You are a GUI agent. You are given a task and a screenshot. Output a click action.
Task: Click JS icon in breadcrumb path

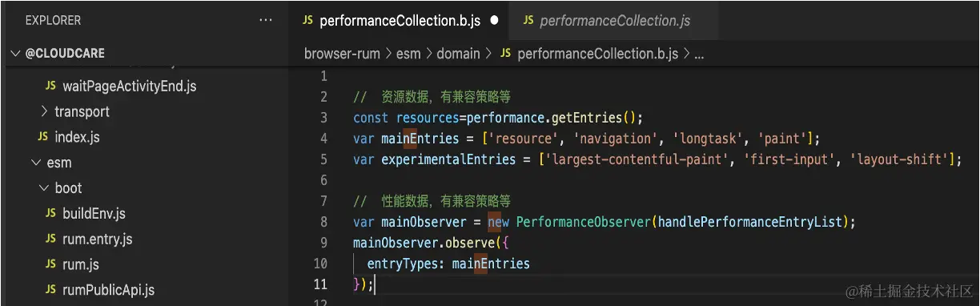(505, 54)
